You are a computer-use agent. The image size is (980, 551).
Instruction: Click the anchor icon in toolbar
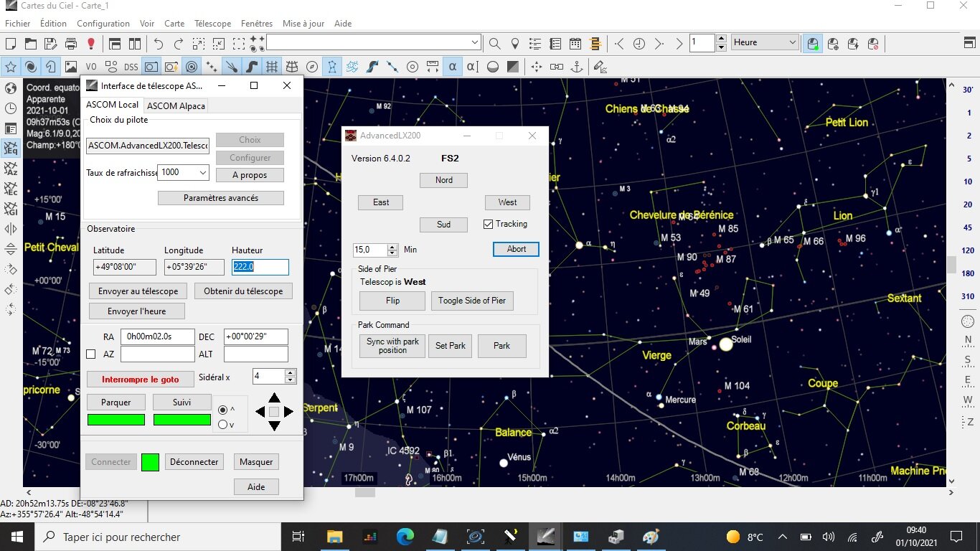(576, 67)
